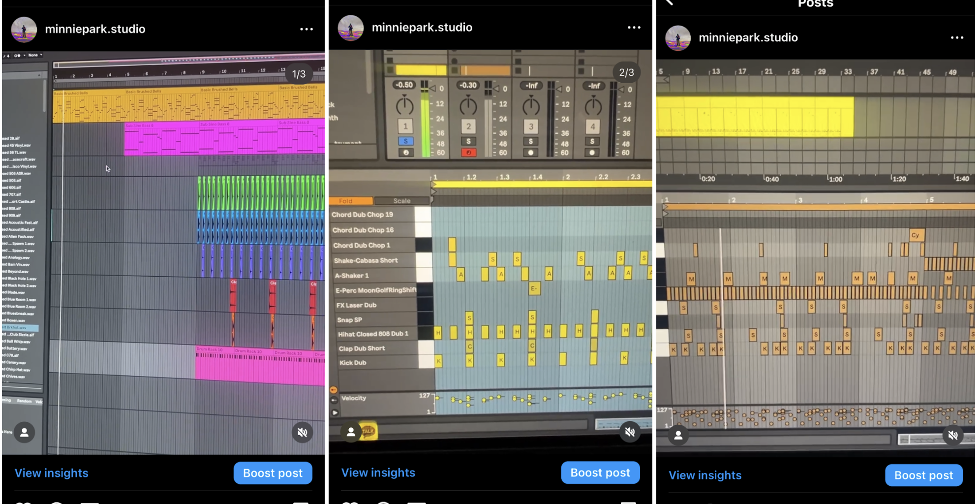Boost the second post
The width and height of the screenshot is (980, 504).
(x=600, y=472)
